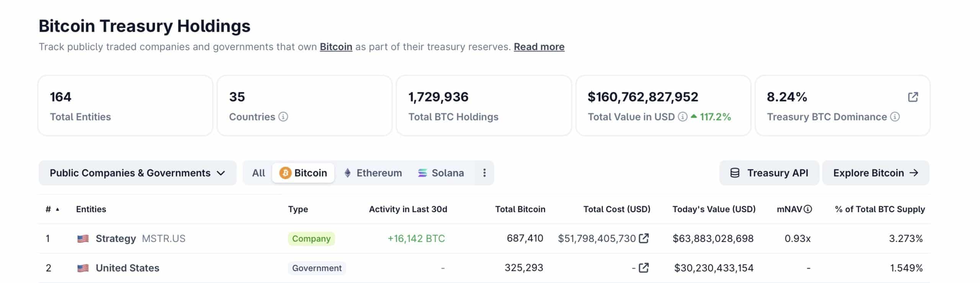
Task: Sort by % of Total BTC Supply
Action: click(x=880, y=209)
